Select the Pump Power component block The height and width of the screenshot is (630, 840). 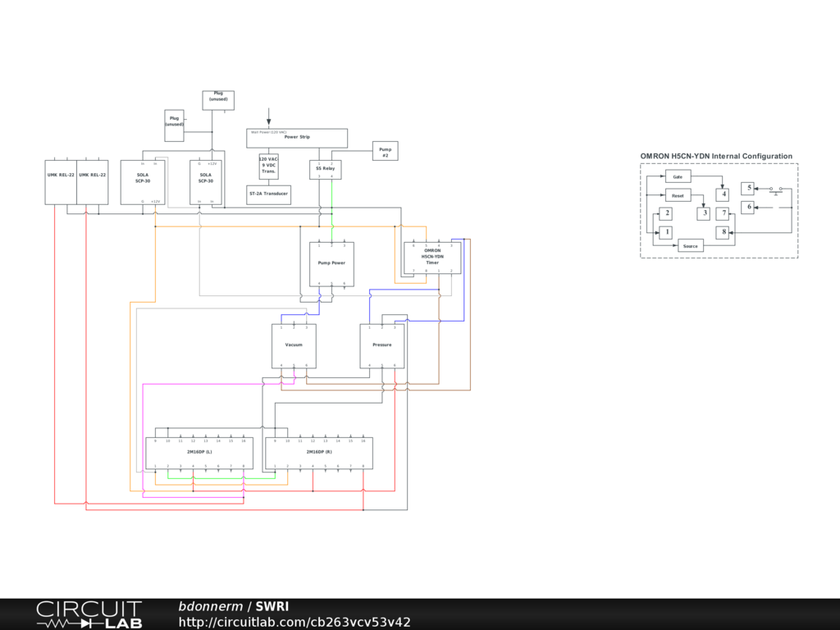(331, 263)
